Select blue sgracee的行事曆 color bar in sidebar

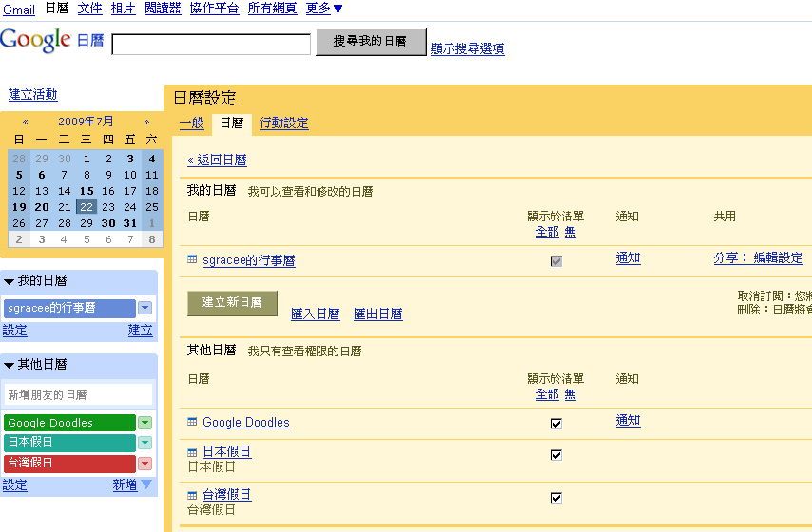69,308
